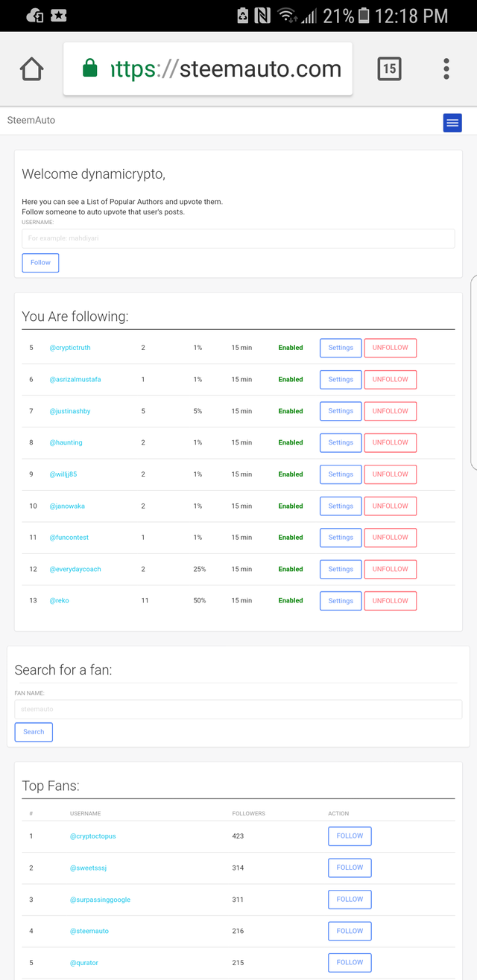Viewport: 477px width, 980px height.
Task: Tap the browser home icon
Action: tap(31, 69)
